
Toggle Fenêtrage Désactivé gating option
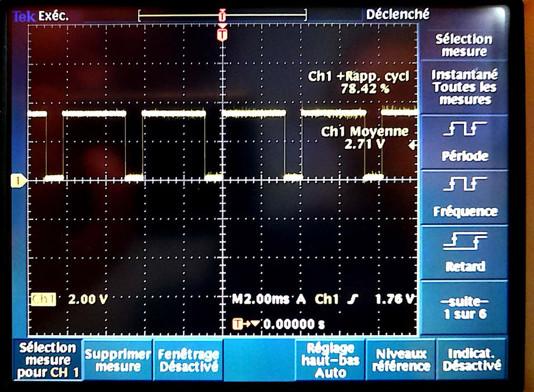pyautogui.click(x=189, y=360)
